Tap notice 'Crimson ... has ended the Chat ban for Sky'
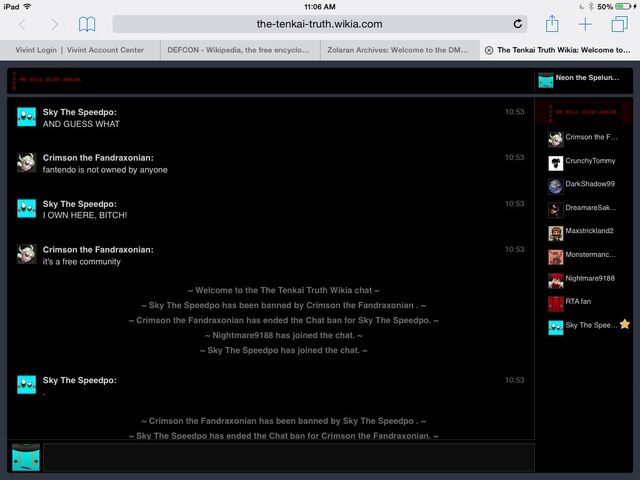 point(283,320)
